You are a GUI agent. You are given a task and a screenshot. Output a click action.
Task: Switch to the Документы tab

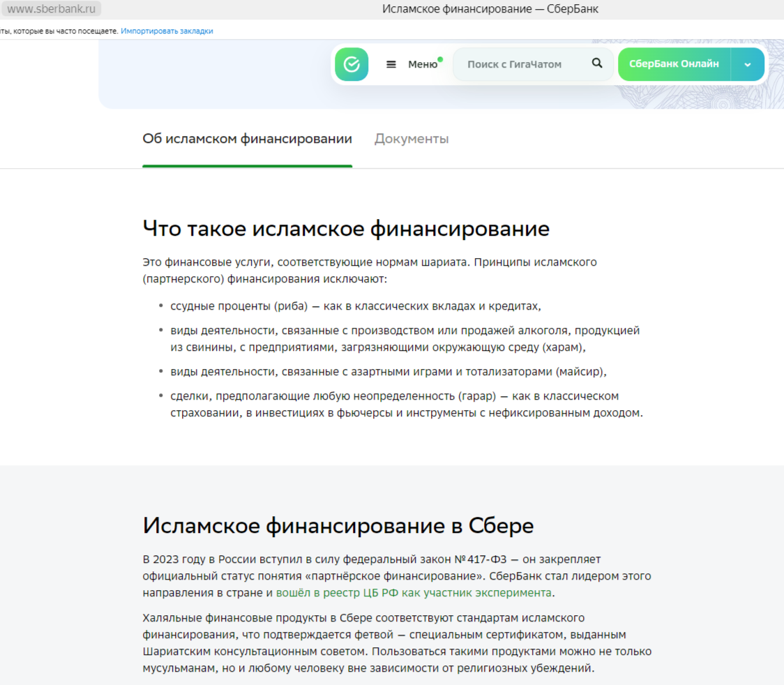pos(412,139)
